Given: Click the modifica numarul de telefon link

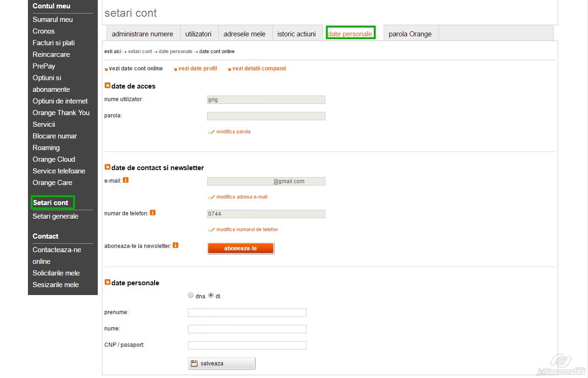Looking at the screenshot, I should [247, 230].
